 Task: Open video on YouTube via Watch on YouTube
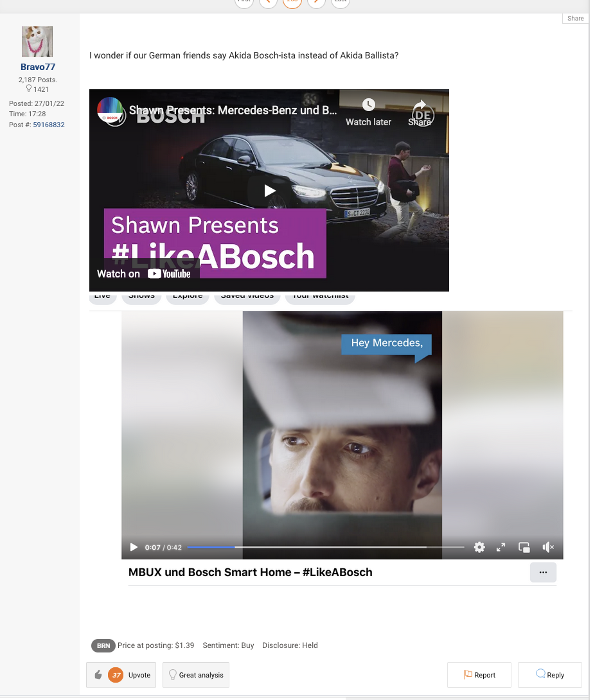click(144, 274)
